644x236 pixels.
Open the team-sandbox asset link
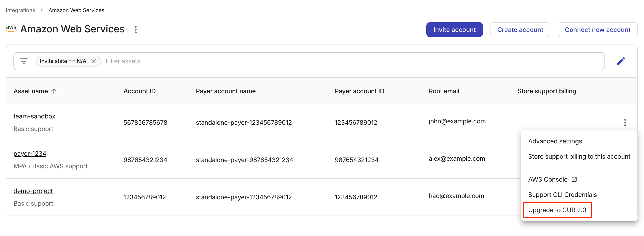coord(34,116)
